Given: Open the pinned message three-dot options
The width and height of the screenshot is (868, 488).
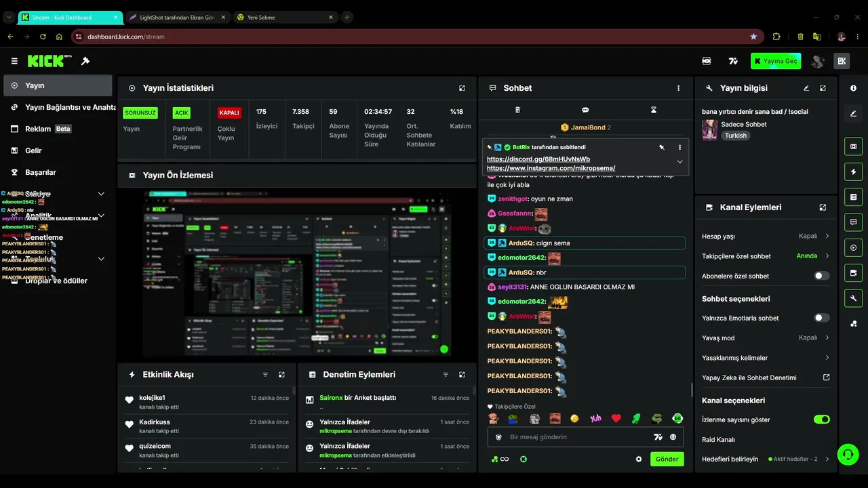Looking at the screenshot, I should [679, 147].
